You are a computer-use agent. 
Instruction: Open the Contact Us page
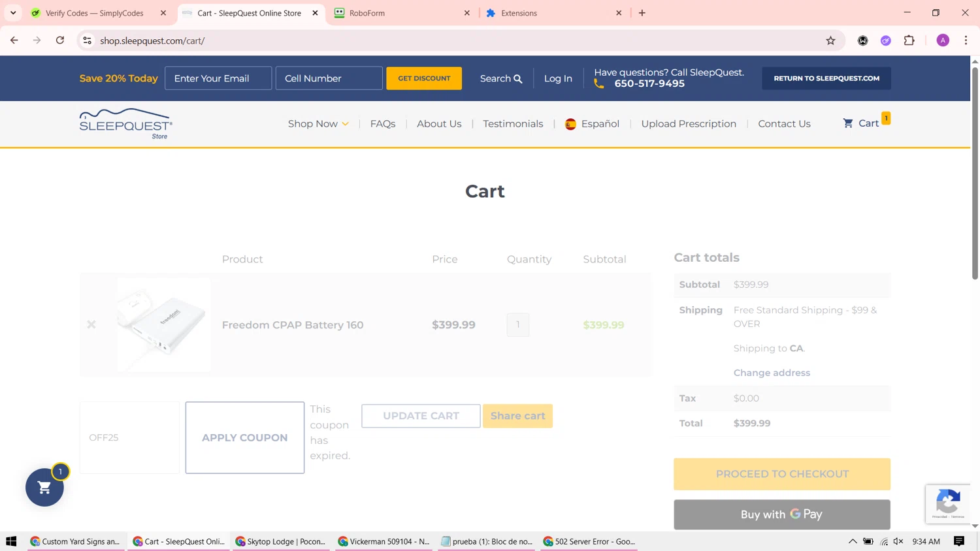(x=784, y=124)
